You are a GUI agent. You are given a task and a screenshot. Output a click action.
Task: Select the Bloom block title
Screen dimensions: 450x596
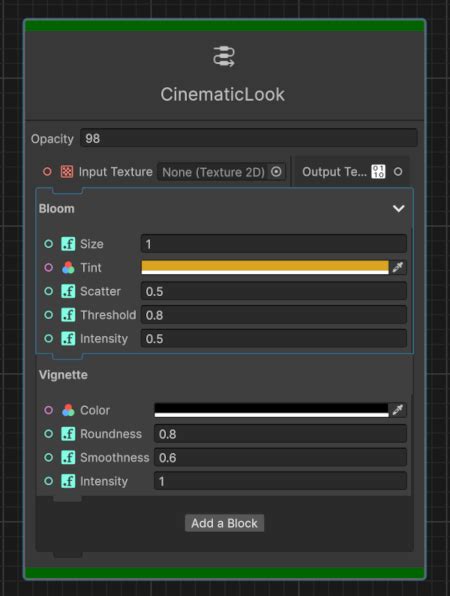coord(57,209)
